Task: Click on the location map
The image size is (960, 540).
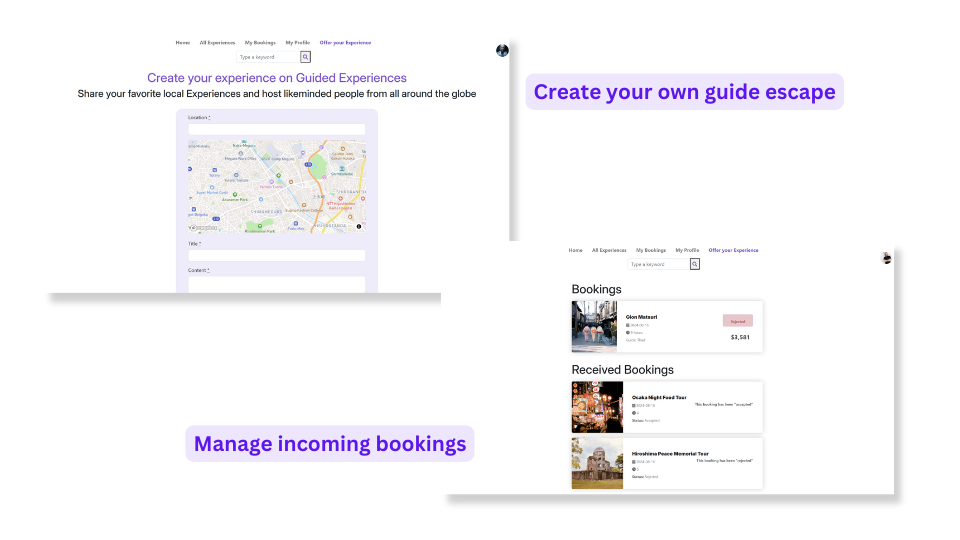Action: point(277,186)
